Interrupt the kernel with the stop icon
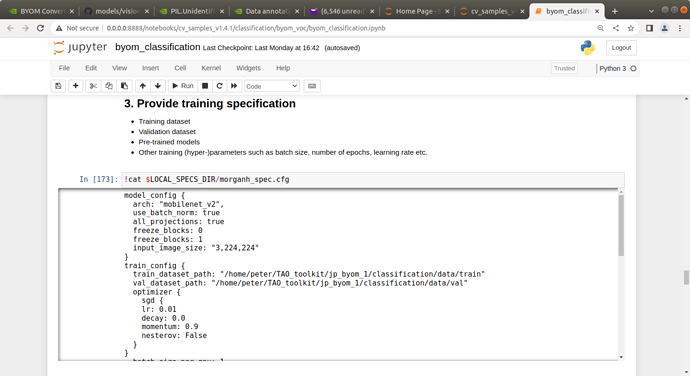Viewport: 690px width, 376px height. click(x=205, y=86)
